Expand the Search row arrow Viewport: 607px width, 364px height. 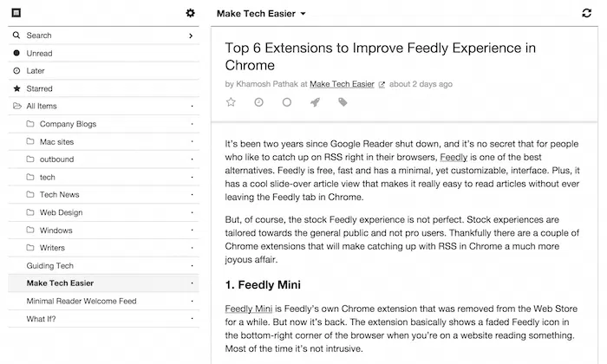click(x=191, y=36)
